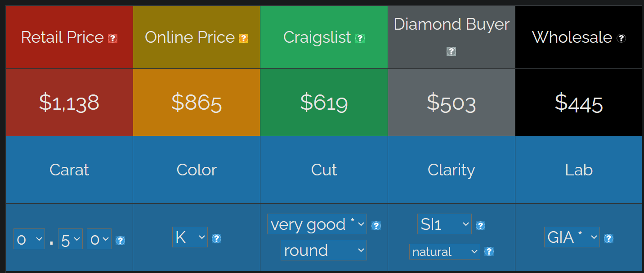This screenshot has height=273, width=644.
Task: Select the GIA lab dropdown
Action: point(572,237)
